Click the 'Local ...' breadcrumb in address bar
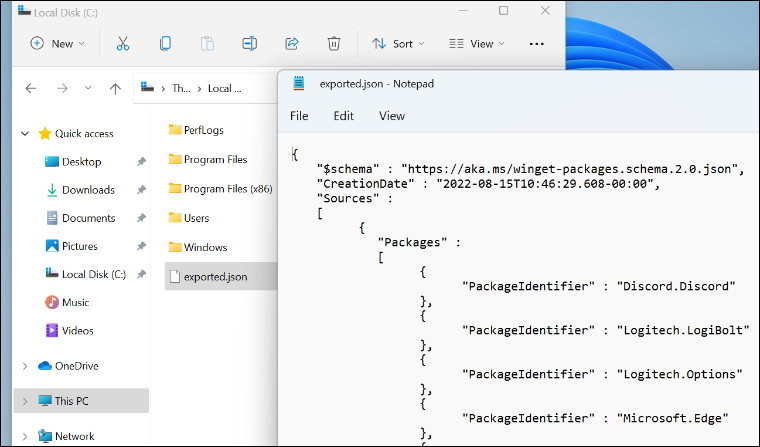This screenshot has width=760, height=447. (224, 88)
